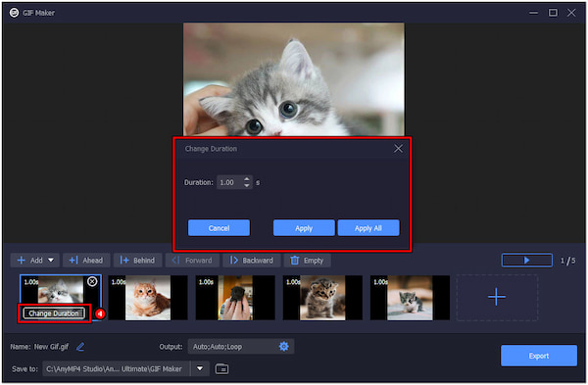Maximize the GIF Maker window

click(x=553, y=13)
